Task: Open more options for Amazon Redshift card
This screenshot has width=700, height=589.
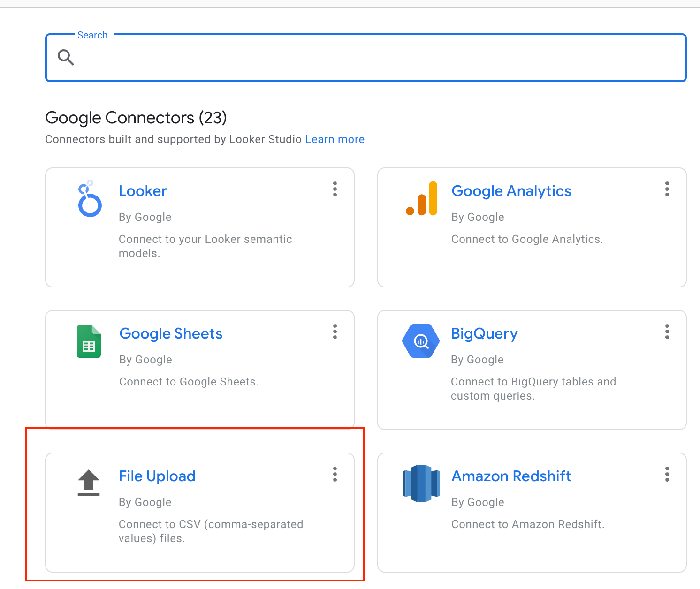Action: click(x=667, y=474)
